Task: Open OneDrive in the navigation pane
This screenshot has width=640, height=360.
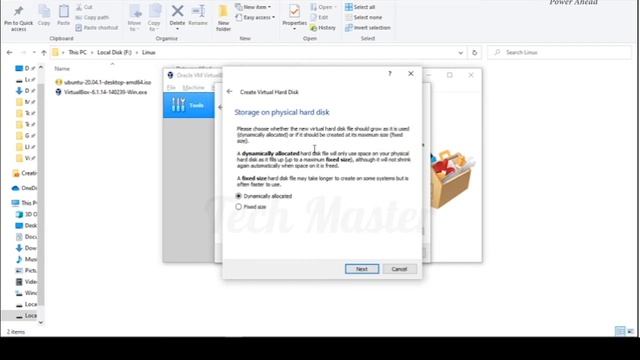Action: [x=24, y=188]
